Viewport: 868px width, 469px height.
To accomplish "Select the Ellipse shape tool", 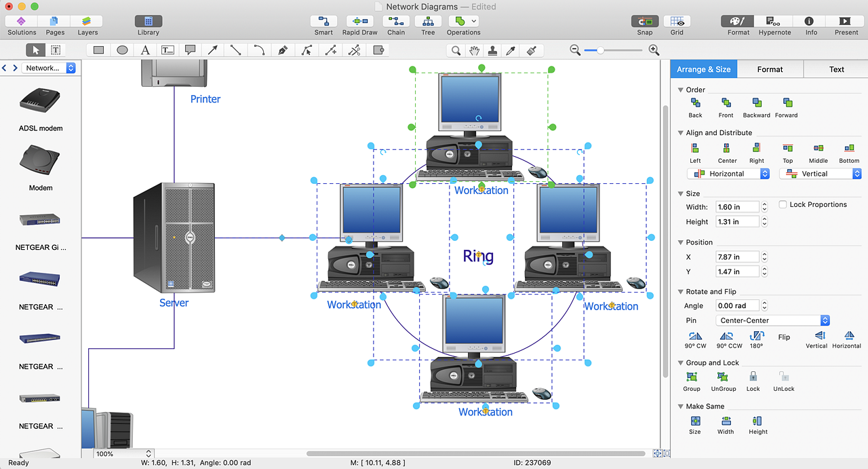I will 122,50.
